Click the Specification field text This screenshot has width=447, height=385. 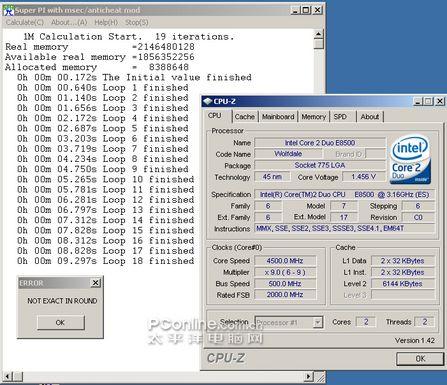345,195
